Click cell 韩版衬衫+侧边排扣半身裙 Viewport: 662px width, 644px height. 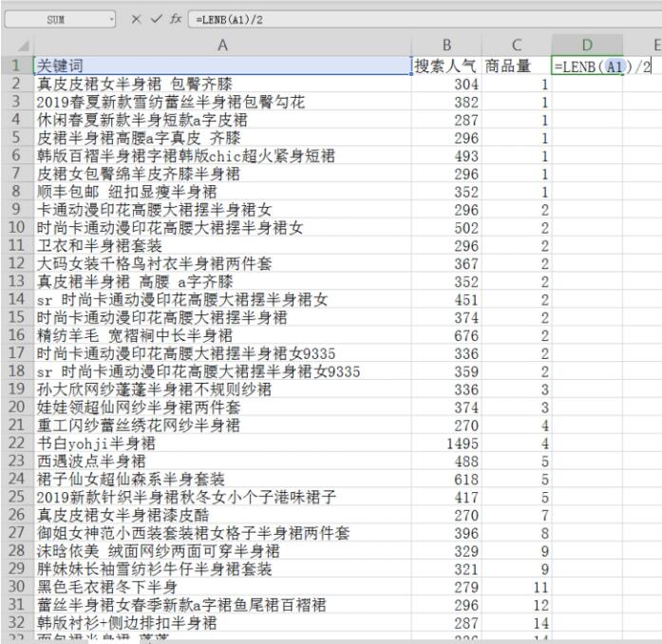coord(222,622)
